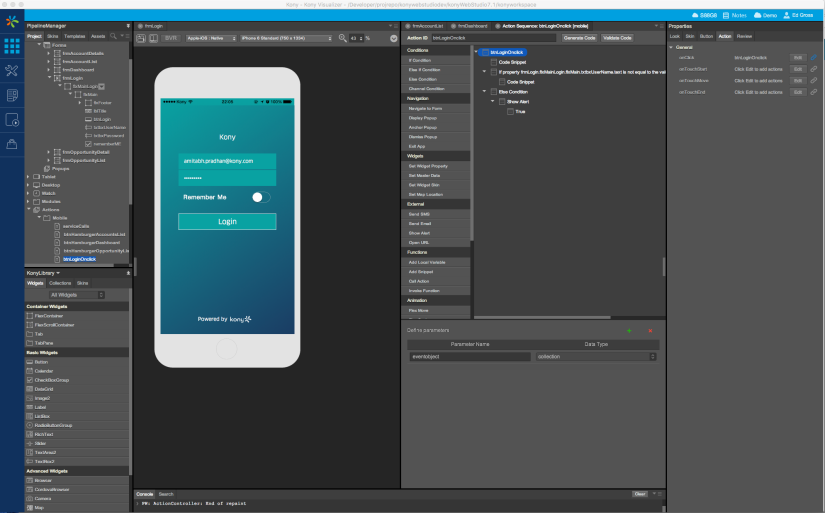Screen dimensions: 825x513
Task: Open the grid apps icon in left sidebar
Action: tap(12, 46)
